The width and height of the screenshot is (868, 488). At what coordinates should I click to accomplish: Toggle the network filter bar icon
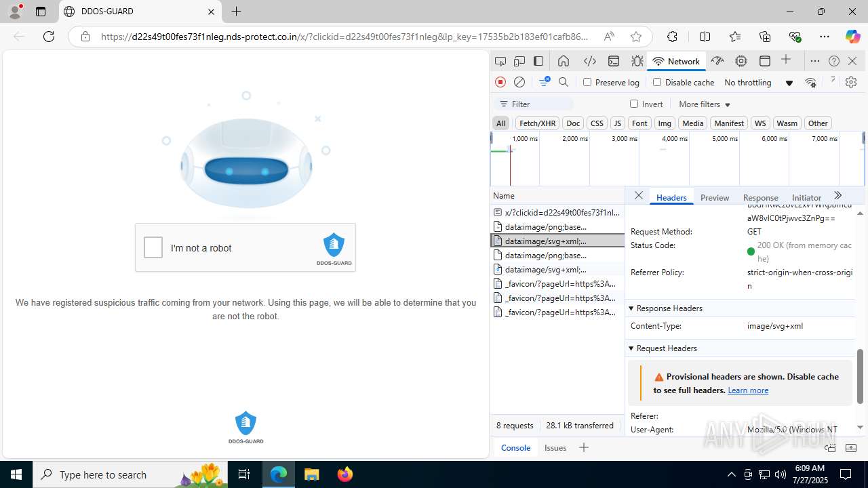pyautogui.click(x=544, y=82)
